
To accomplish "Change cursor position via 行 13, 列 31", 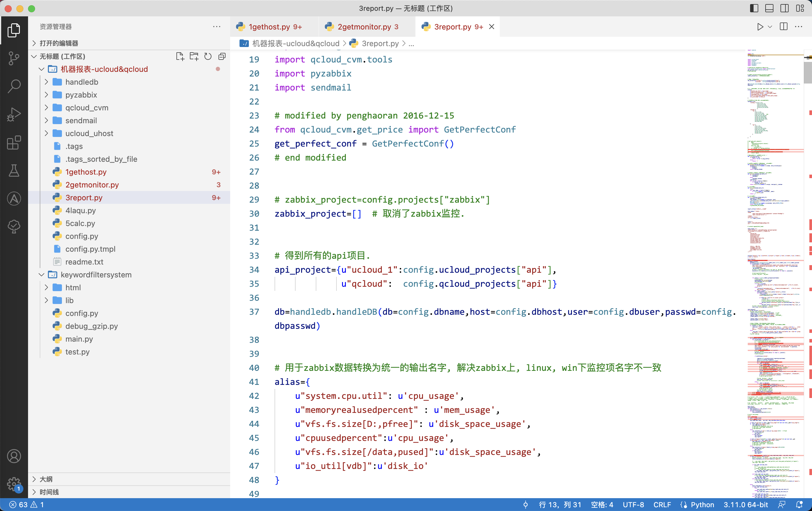I will tap(560, 505).
